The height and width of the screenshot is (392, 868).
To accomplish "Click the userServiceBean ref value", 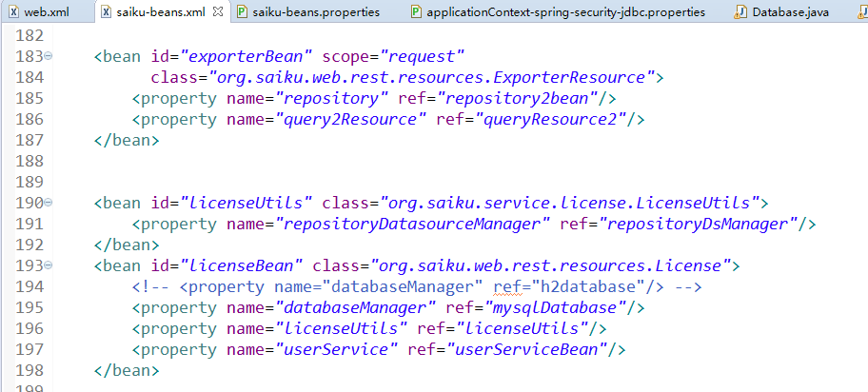I will [526, 350].
